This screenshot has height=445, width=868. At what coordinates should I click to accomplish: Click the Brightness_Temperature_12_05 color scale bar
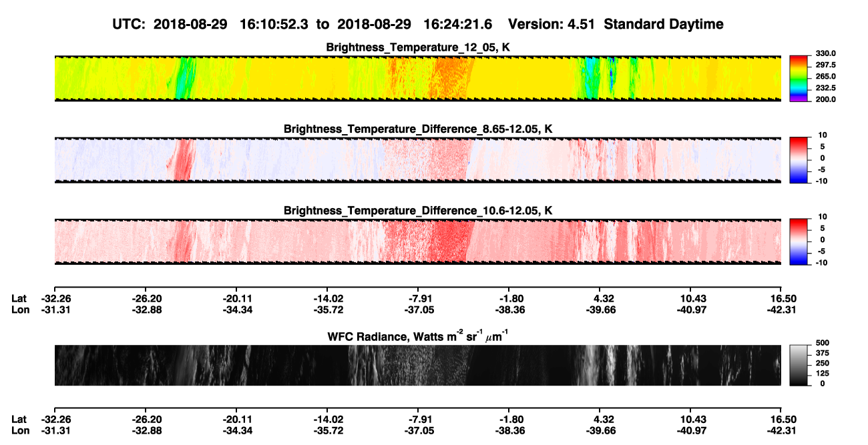tap(797, 78)
